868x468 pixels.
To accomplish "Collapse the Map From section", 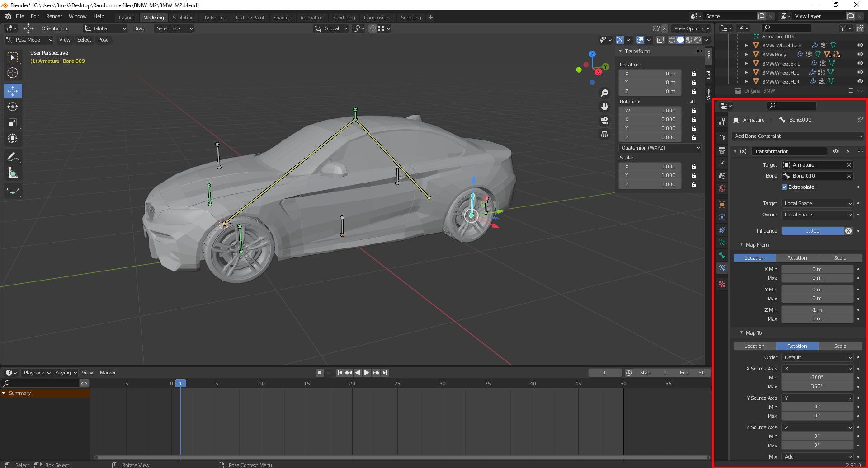I will (741, 245).
